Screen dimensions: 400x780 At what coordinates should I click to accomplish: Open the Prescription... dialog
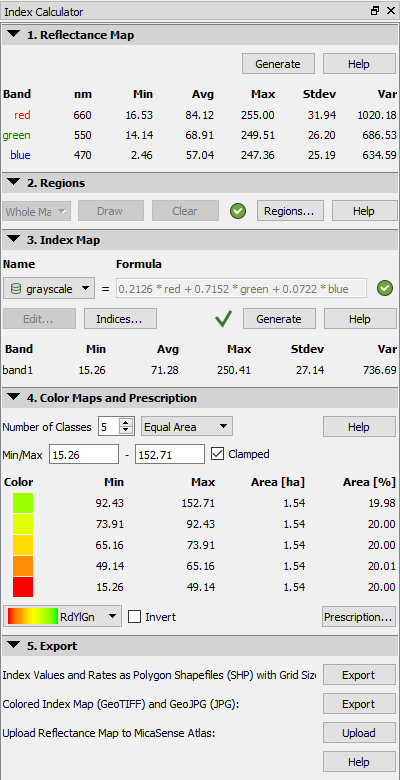coord(359,617)
